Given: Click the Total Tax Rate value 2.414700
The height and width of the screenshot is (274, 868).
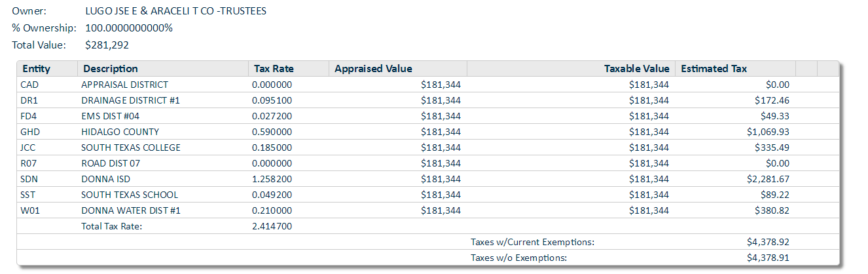Looking at the screenshot, I should pos(272,226).
